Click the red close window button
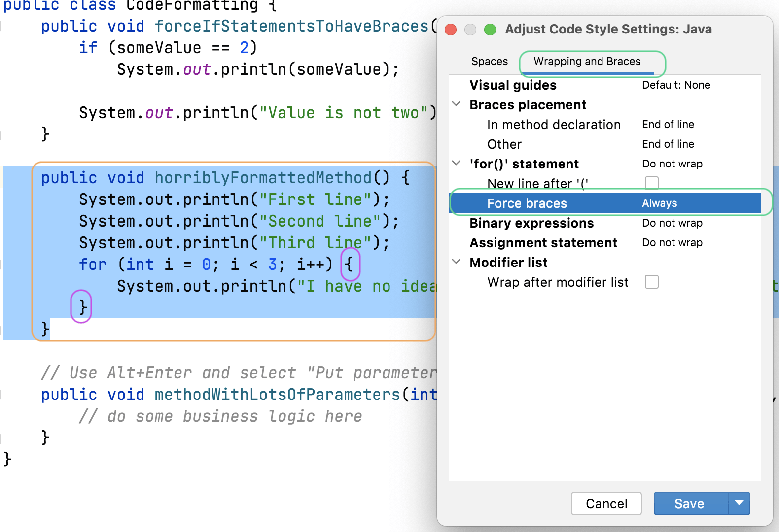 click(x=451, y=30)
